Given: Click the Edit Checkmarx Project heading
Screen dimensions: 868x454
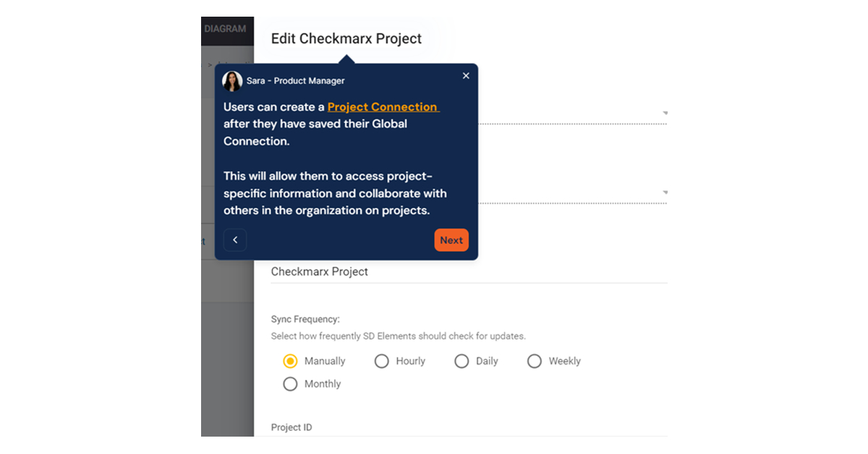Looking at the screenshot, I should (x=346, y=38).
